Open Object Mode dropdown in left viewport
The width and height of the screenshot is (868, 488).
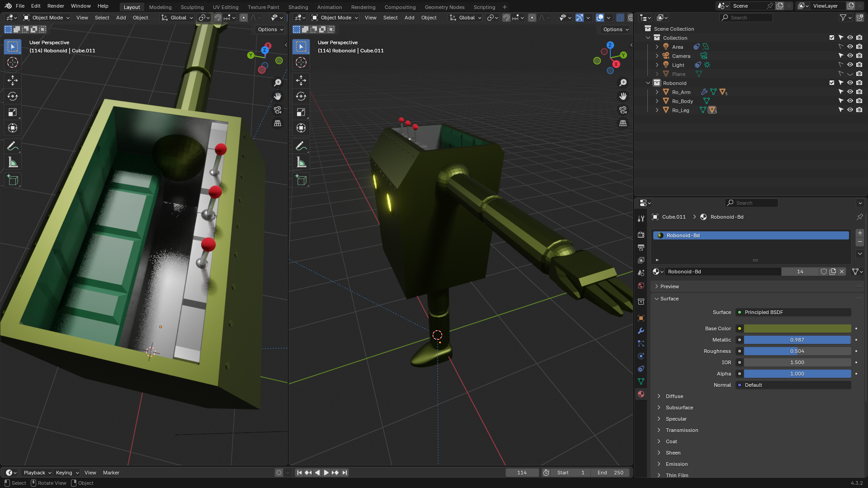(47, 18)
